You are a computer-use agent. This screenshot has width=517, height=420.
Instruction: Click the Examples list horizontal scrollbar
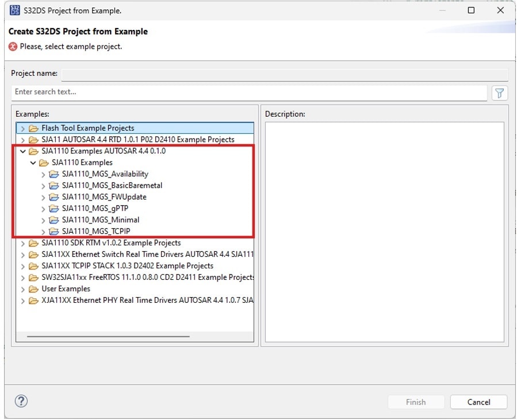[108, 337]
